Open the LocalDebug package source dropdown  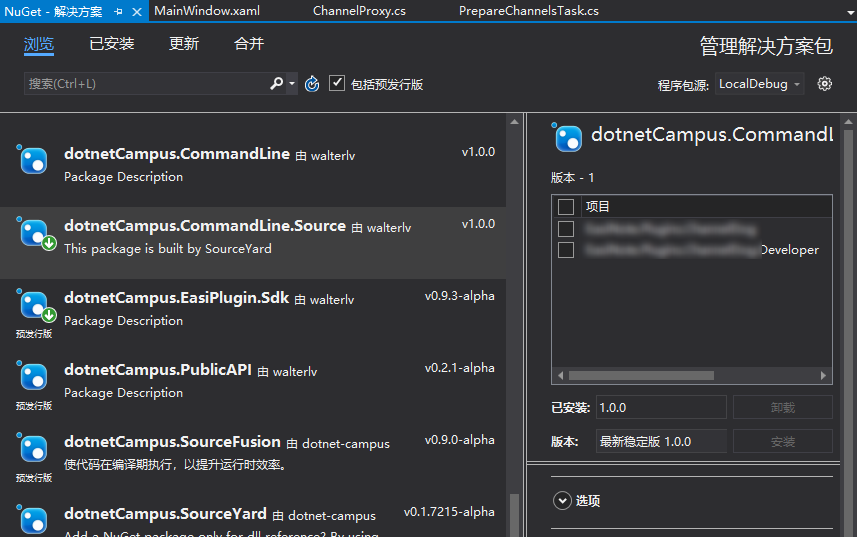[759, 84]
